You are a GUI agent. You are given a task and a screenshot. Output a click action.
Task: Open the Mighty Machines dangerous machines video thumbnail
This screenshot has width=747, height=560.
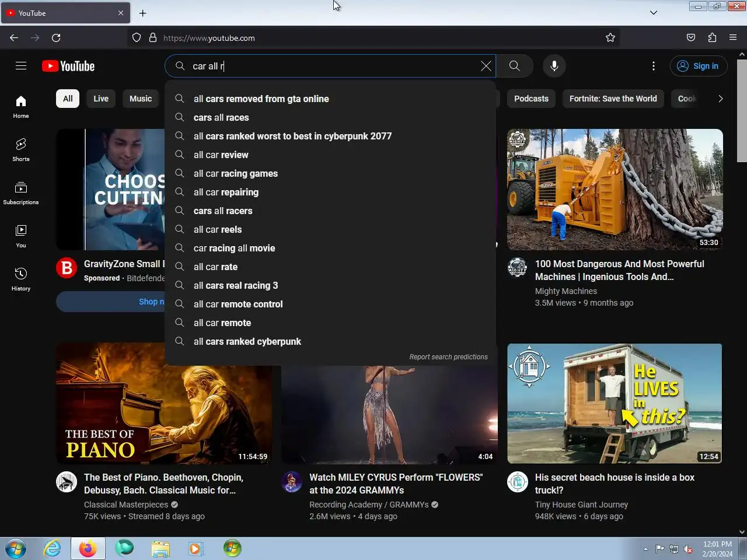615,190
